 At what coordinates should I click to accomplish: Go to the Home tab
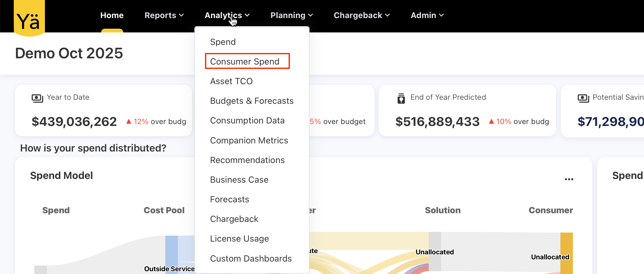pyautogui.click(x=112, y=15)
